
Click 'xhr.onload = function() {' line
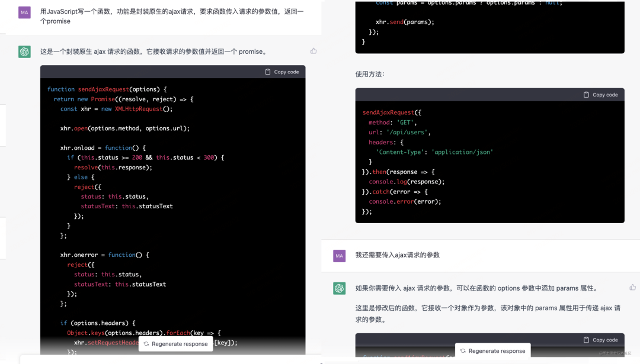[x=103, y=148]
